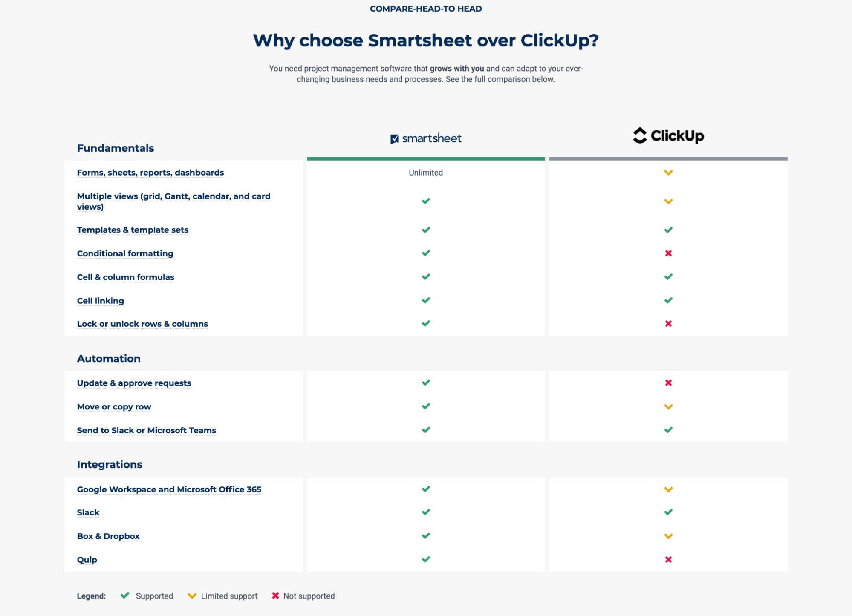The height and width of the screenshot is (616, 852).
Task: Open the Templates & template sets link
Action: coord(133,230)
